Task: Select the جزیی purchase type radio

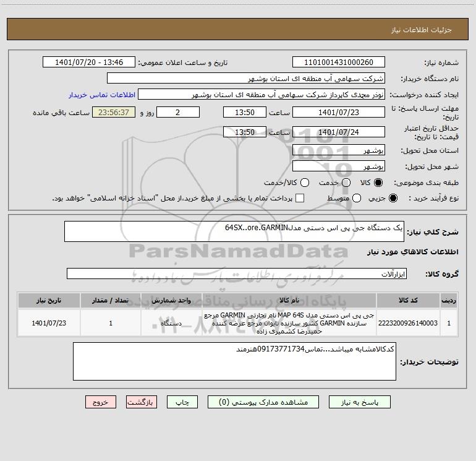Action: (x=393, y=198)
